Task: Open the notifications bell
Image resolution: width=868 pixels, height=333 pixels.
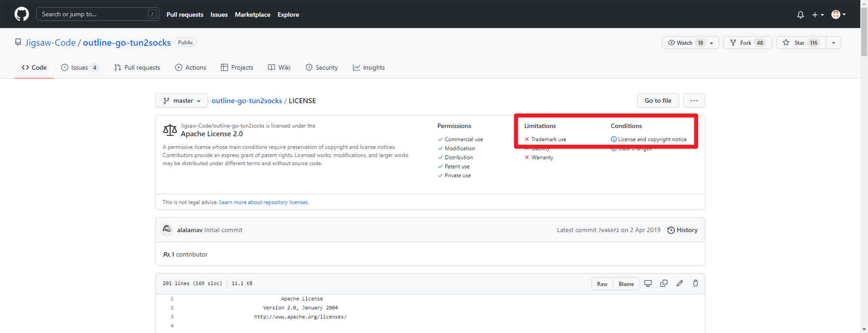Action: (x=800, y=15)
